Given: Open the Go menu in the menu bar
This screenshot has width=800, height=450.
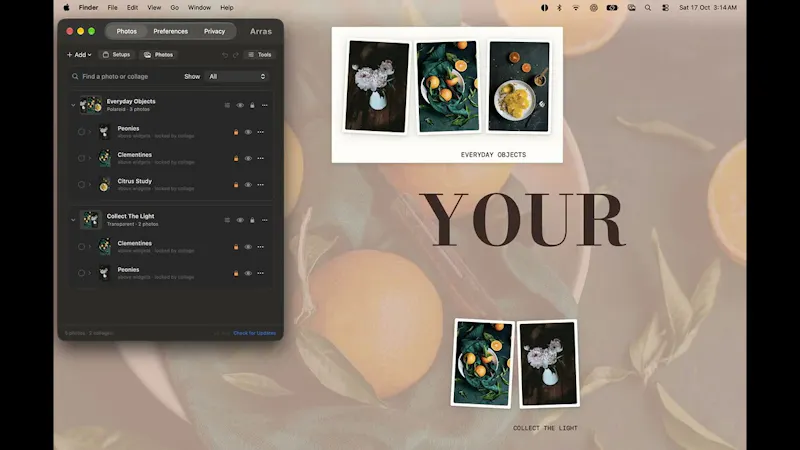Looking at the screenshot, I should 174,8.
